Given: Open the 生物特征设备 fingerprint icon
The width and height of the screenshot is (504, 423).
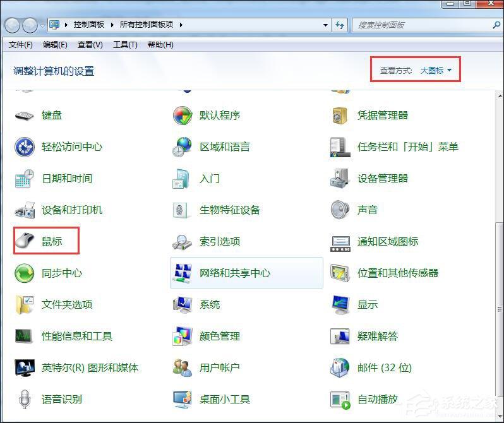Looking at the screenshot, I should point(181,210).
